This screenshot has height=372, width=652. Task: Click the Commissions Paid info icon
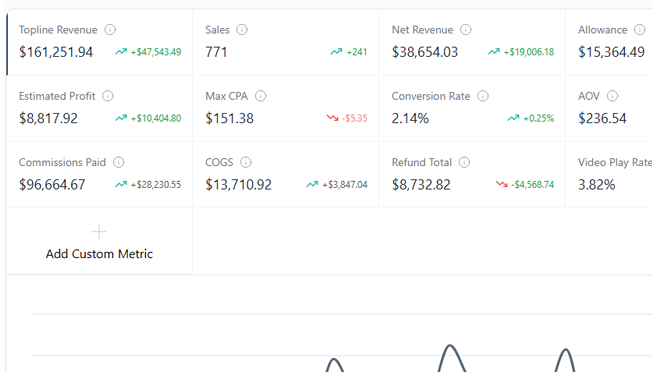pyautogui.click(x=119, y=163)
